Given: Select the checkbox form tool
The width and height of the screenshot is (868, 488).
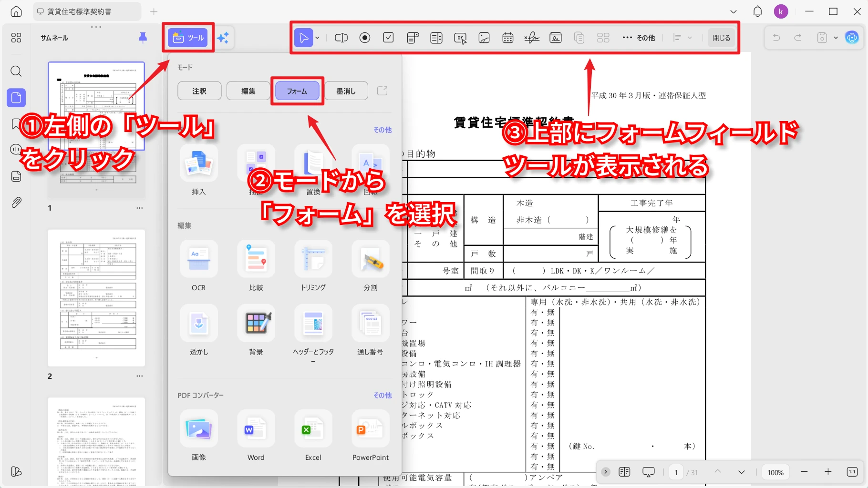Looking at the screenshot, I should click(389, 38).
